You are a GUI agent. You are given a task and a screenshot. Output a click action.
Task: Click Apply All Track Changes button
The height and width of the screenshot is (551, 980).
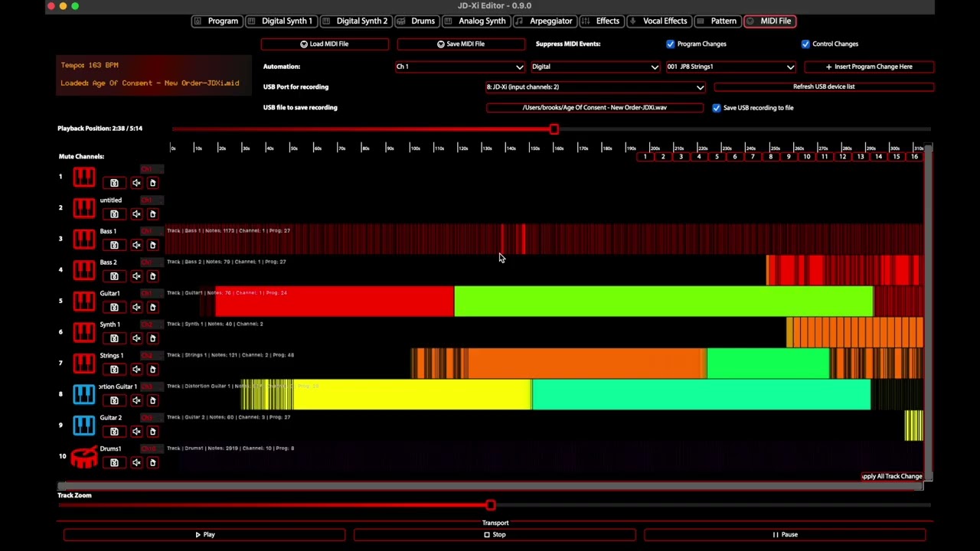[892, 476]
